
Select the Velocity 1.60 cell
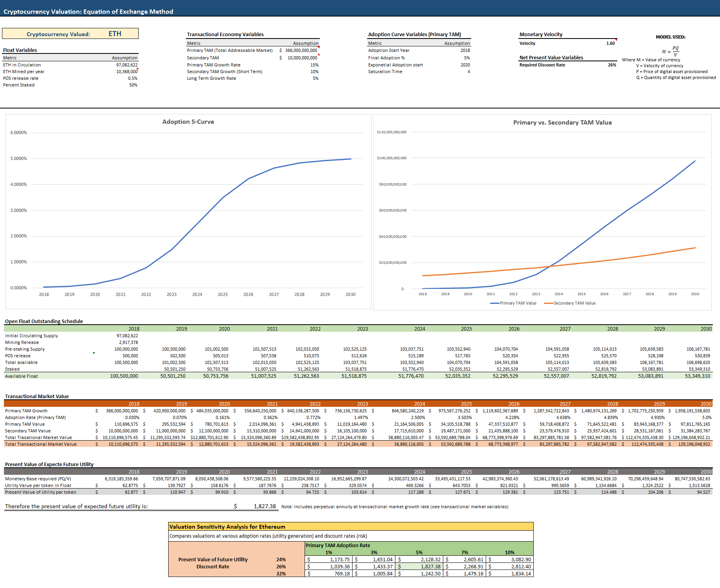click(610, 43)
